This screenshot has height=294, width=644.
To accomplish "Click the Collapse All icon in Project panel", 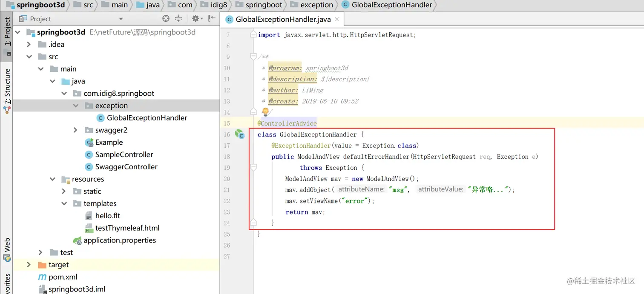I will pos(178,18).
